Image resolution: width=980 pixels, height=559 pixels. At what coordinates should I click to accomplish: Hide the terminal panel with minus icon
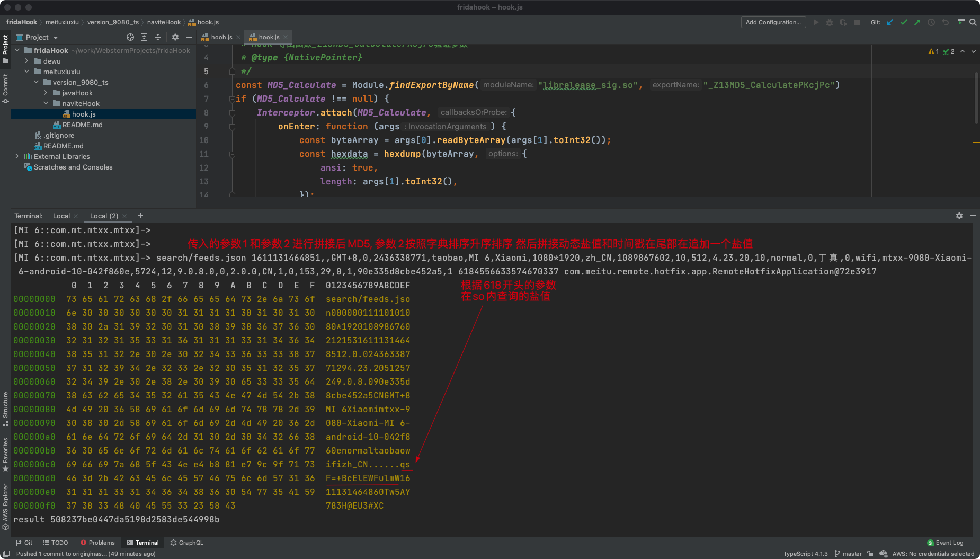pyautogui.click(x=973, y=216)
